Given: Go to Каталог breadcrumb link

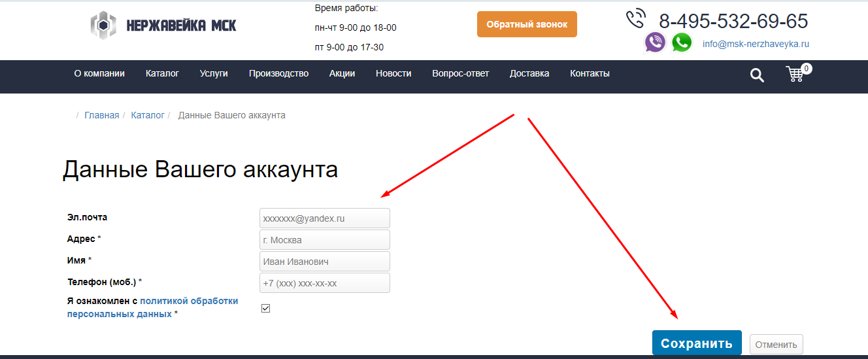Looking at the screenshot, I should click(148, 115).
